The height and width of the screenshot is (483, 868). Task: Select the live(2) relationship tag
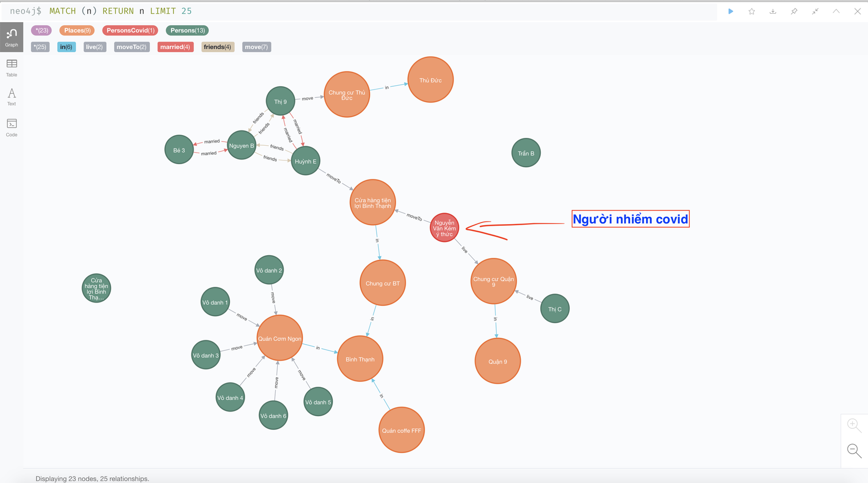pos(95,47)
